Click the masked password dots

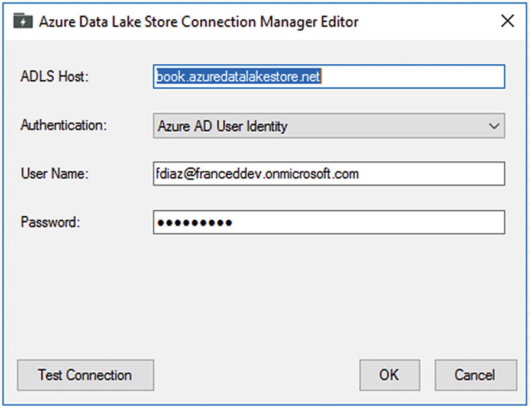[194, 223]
